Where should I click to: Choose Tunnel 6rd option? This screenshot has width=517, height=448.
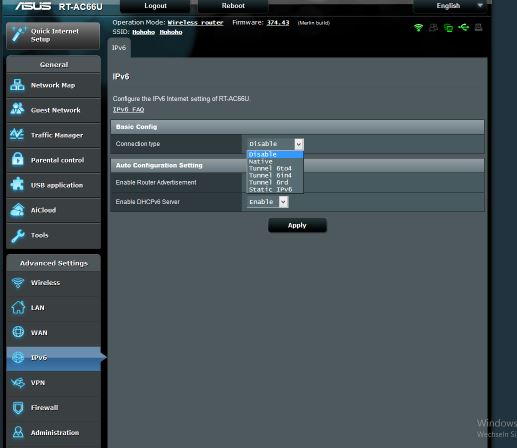point(275,182)
